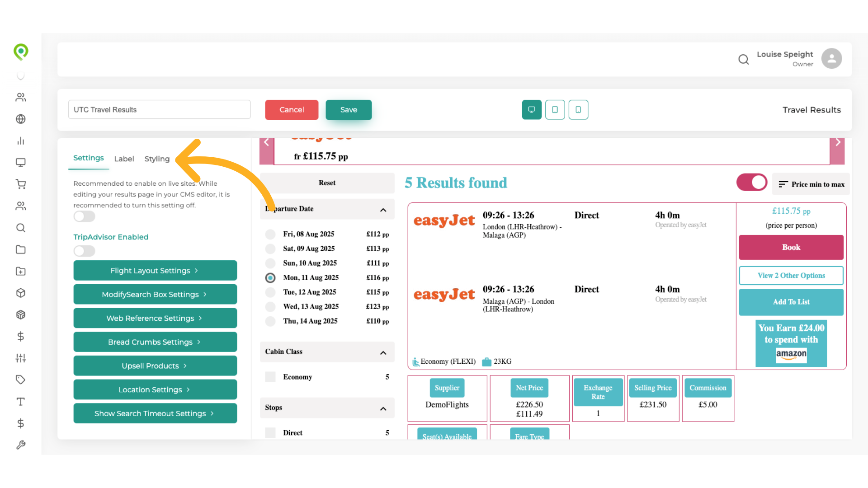Screen dimensions: 868x488
Task: Open the search magnifier near Louise Speight
Action: tap(744, 59)
